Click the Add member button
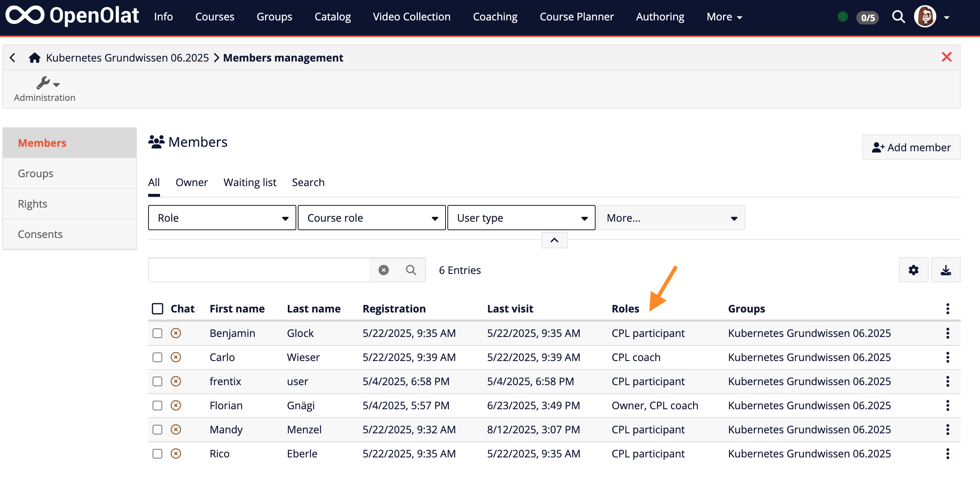The height and width of the screenshot is (493, 980). 911,147
